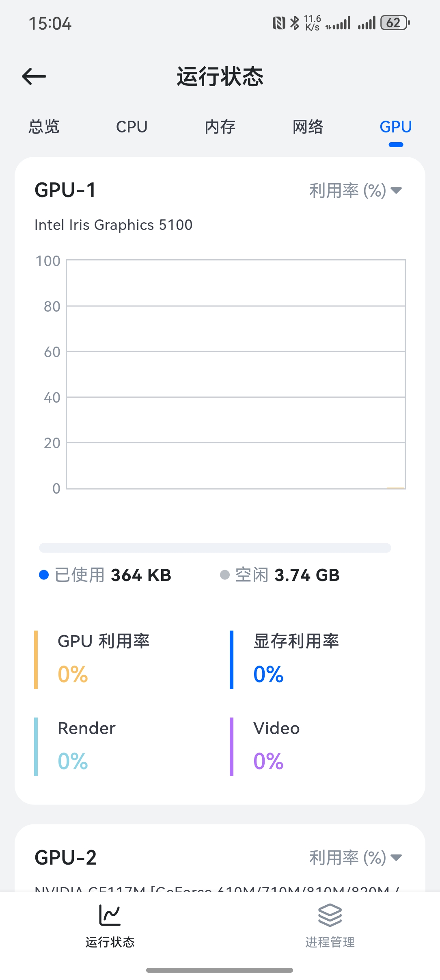The height and width of the screenshot is (980, 440).
Task: Tap the battery level indicator
Action: tap(395, 23)
